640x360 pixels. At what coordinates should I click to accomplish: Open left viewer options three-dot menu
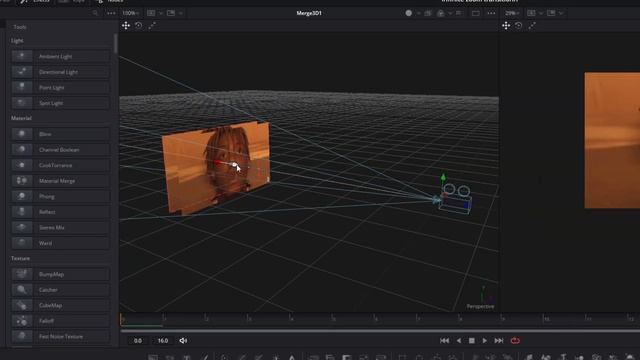[491, 13]
